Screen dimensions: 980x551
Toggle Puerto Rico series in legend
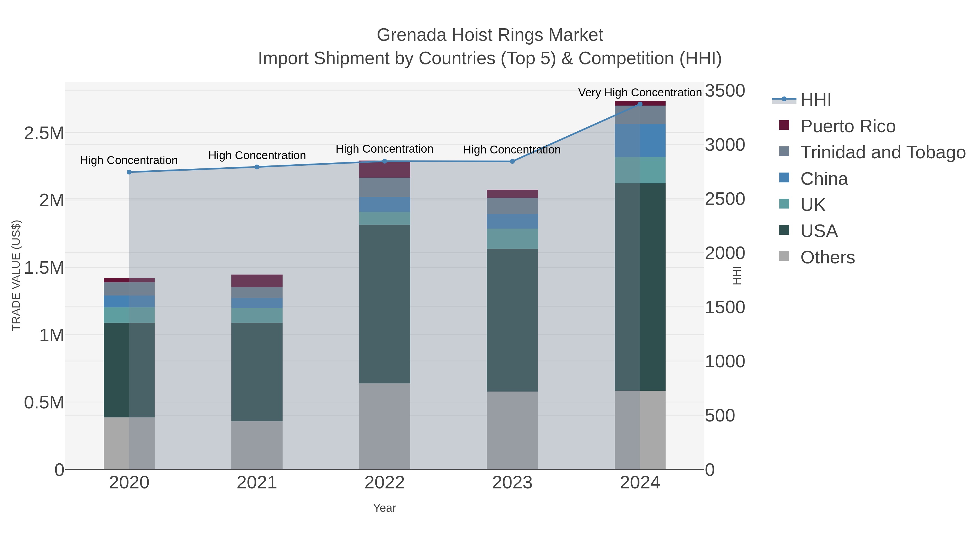[x=837, y=126]
